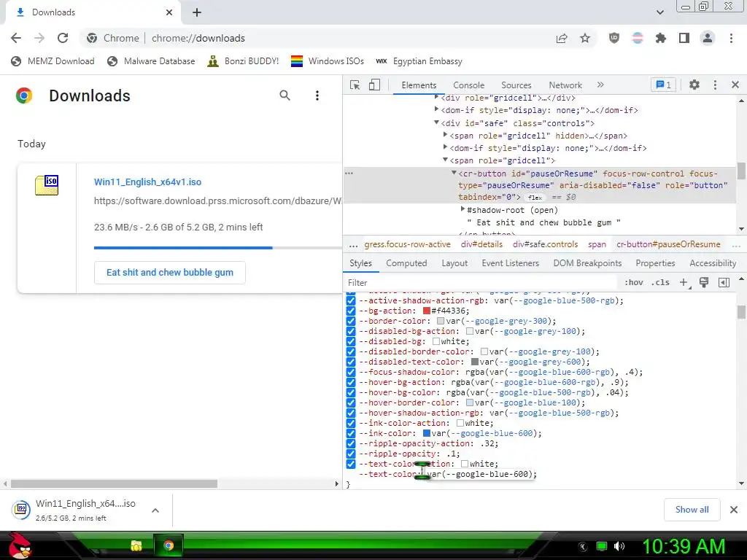Open DevTools issues counter badge
Image resolution: width=747 pixels, height=560 pixels.
point(663,85)
